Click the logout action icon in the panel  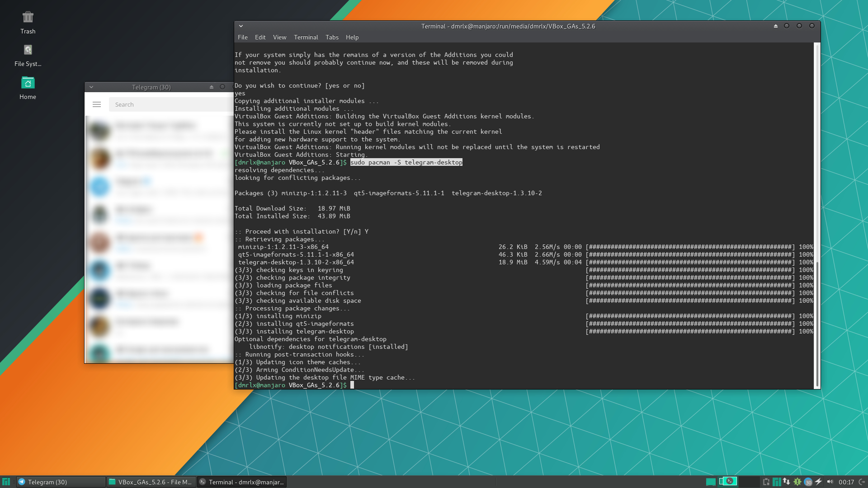862,482
